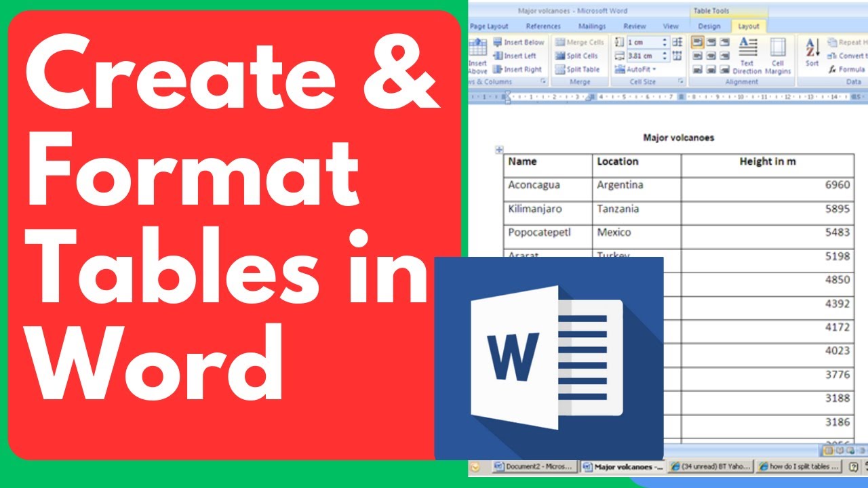Click the Major volcanoes heading text

(x=678, y=138)
